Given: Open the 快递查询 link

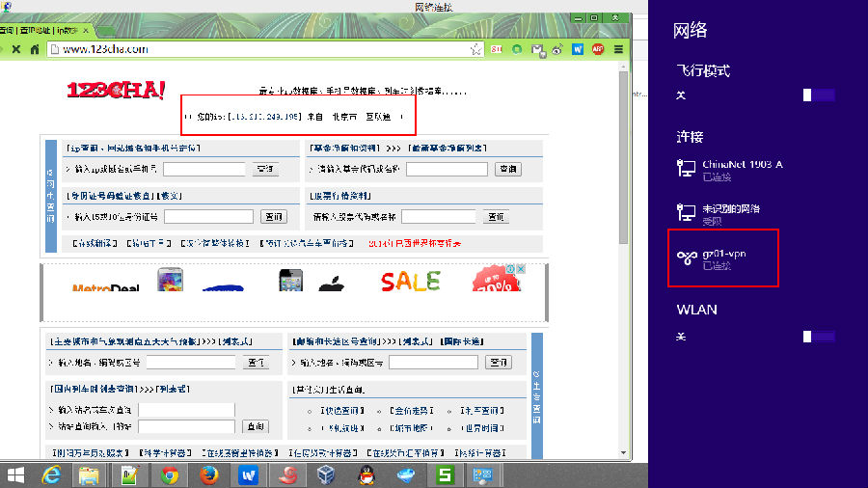Looking at the screenshot, I should click(x=342, y=411).
